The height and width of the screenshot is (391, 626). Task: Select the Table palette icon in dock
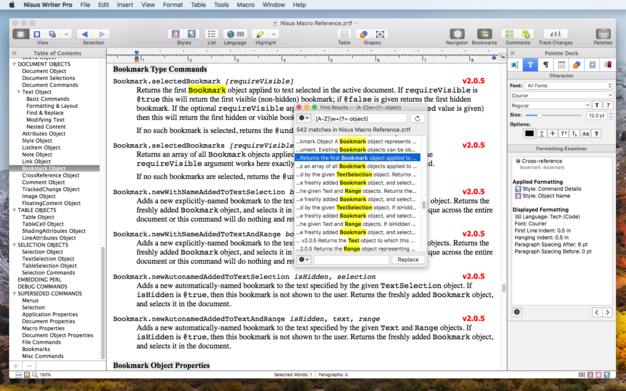[561, 65]
